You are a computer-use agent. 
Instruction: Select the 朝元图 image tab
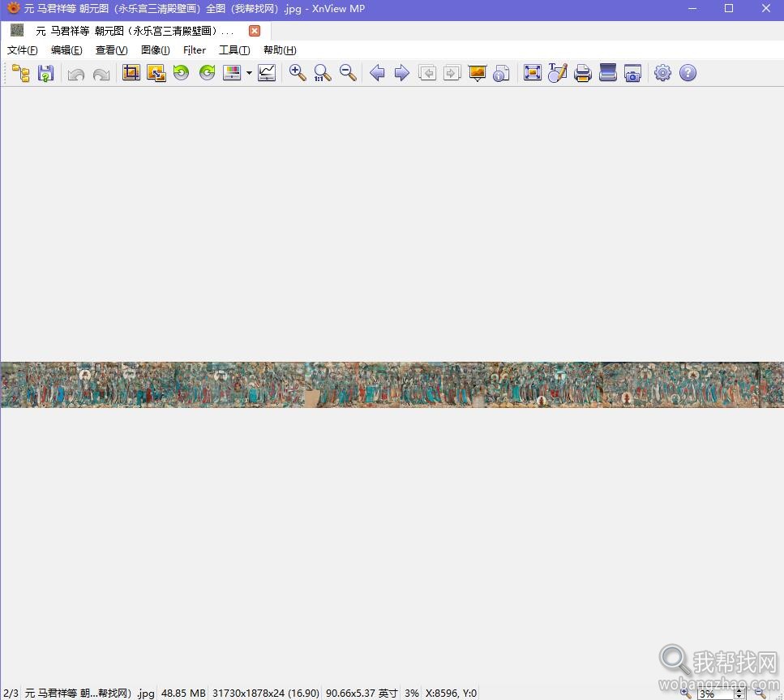pyautogui.click(x=135, y=31)
